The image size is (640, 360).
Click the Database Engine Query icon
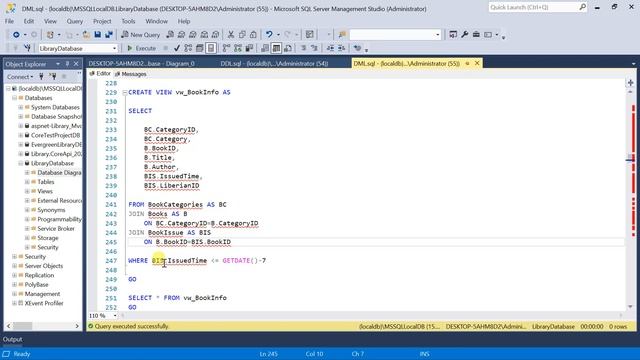(x=170, y=35)
